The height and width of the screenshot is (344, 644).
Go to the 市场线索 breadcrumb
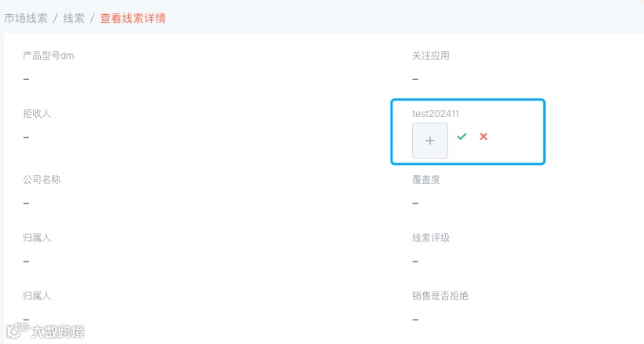click(26, 18)
